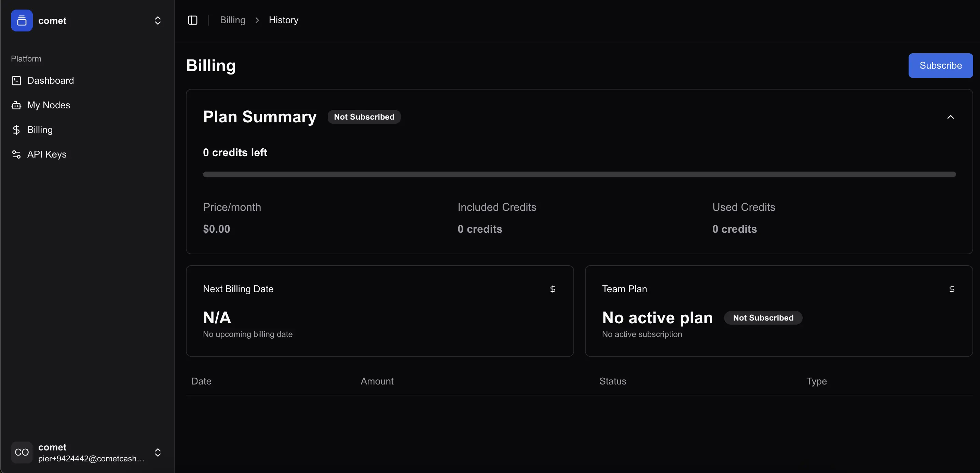Collapse the Plan Summary section

(950, 117)
